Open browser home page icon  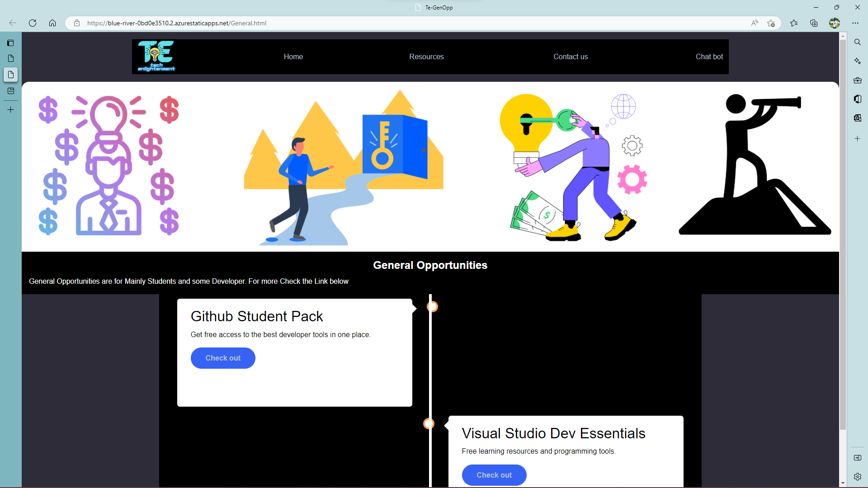click(52, 23)
